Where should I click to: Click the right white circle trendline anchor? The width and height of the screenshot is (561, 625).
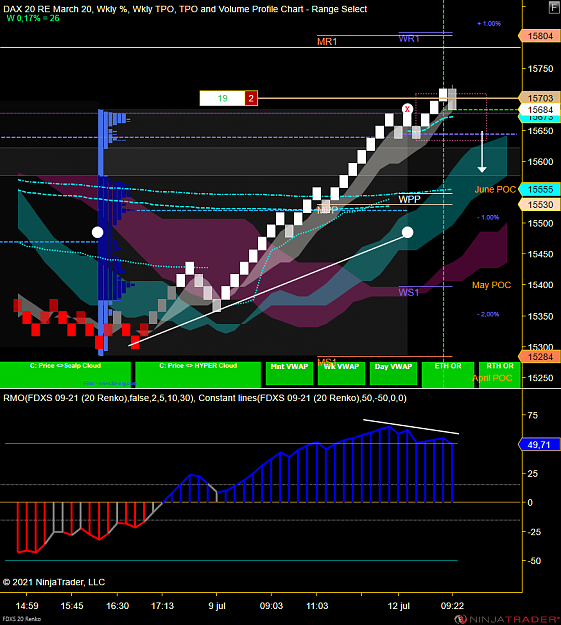coord(407,232)
